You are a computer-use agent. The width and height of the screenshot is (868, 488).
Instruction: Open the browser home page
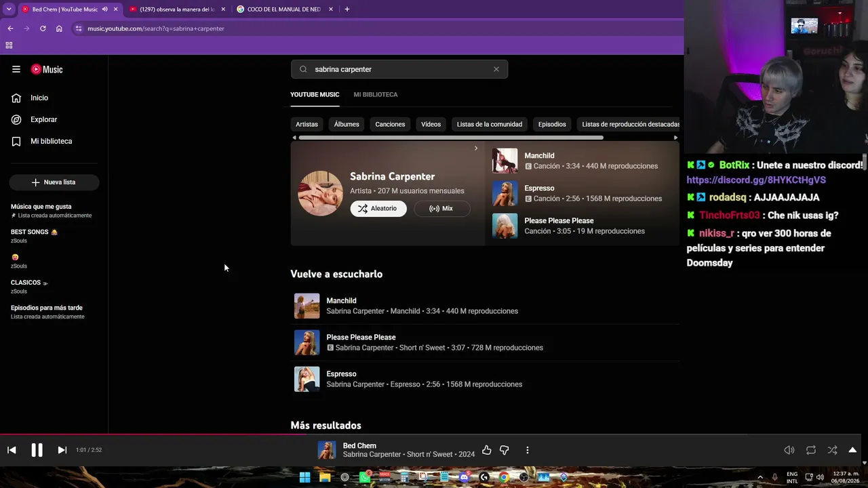click(x=59, y=28)
